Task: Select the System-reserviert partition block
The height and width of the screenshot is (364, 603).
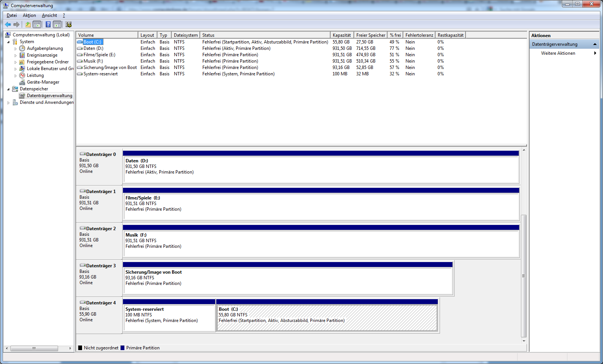Action: coord(169,315)
